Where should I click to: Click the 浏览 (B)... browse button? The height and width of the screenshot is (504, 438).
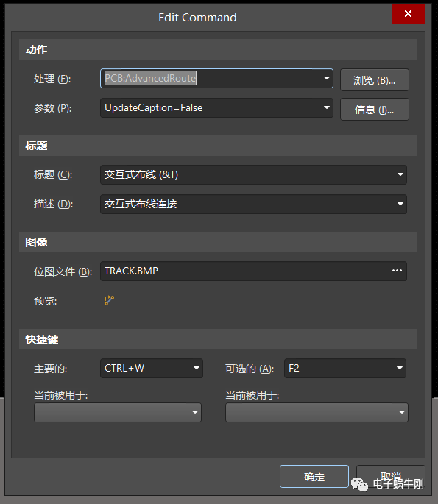[375, 80]
